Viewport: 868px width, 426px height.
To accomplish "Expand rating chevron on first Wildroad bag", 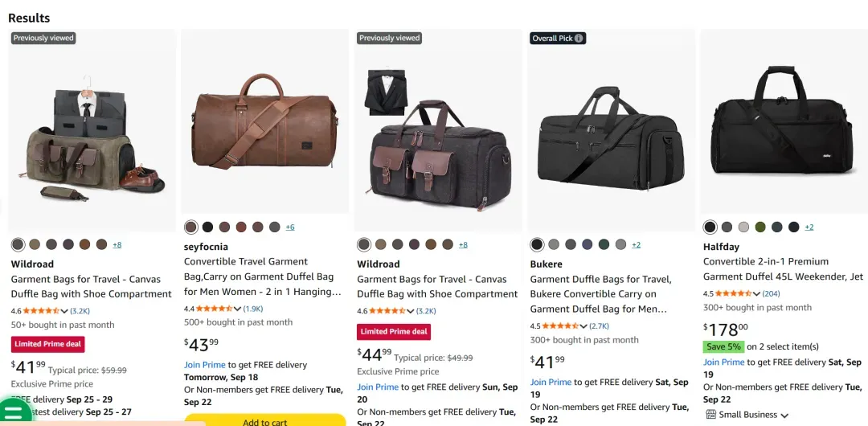I will coord(64,311).
